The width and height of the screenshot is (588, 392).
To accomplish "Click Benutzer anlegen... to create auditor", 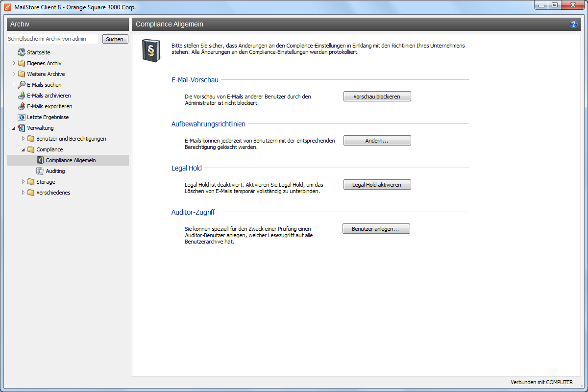I will (375, 229).
